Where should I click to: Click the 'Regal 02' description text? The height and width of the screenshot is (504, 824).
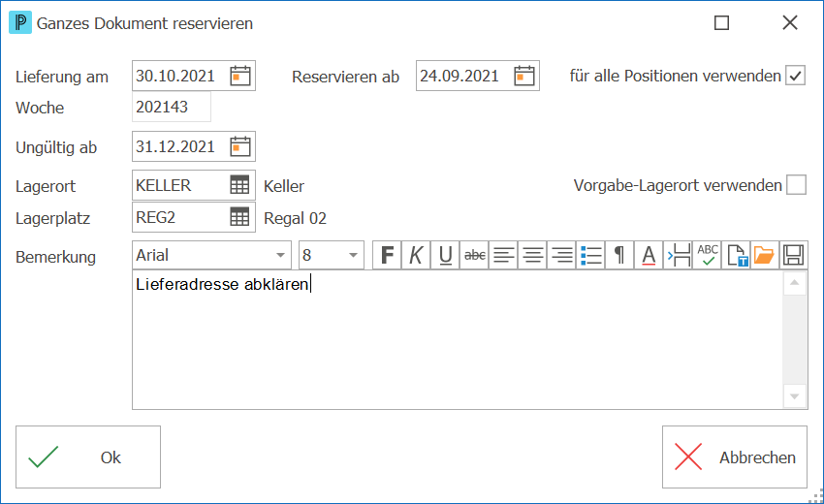tap(295, 218)
